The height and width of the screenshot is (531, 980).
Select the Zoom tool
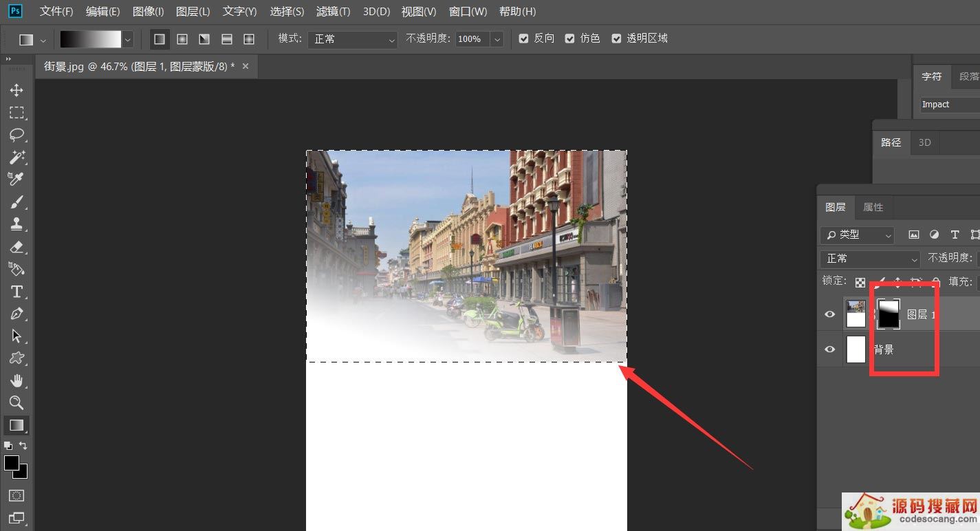tap(17, 403)
